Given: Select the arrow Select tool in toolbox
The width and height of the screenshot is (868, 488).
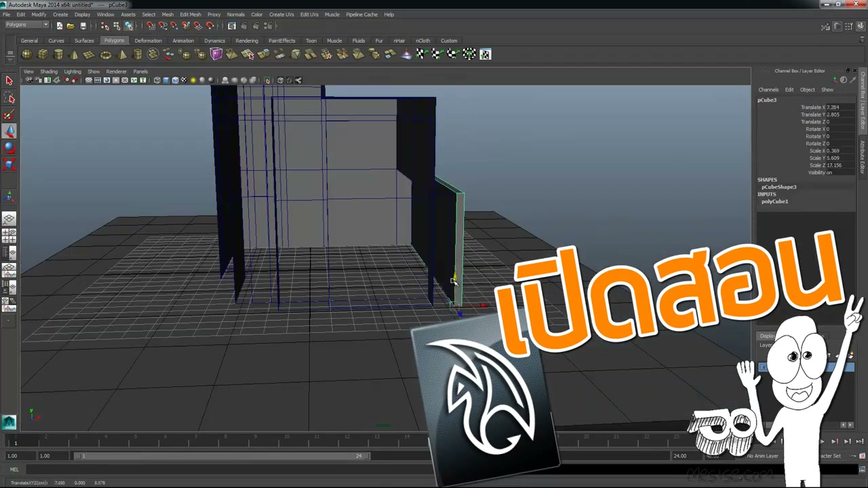Looking at the screenshot, I should (x=9, y=81).
